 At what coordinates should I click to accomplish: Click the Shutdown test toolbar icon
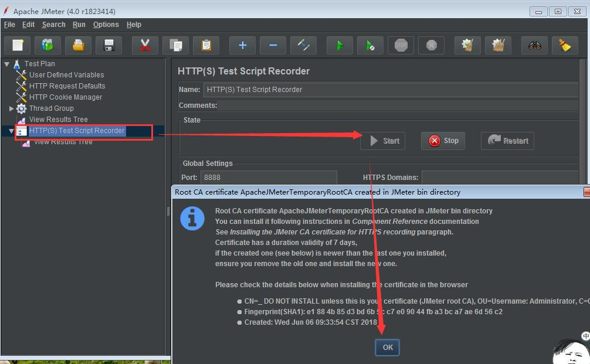[x=431, y=46]
